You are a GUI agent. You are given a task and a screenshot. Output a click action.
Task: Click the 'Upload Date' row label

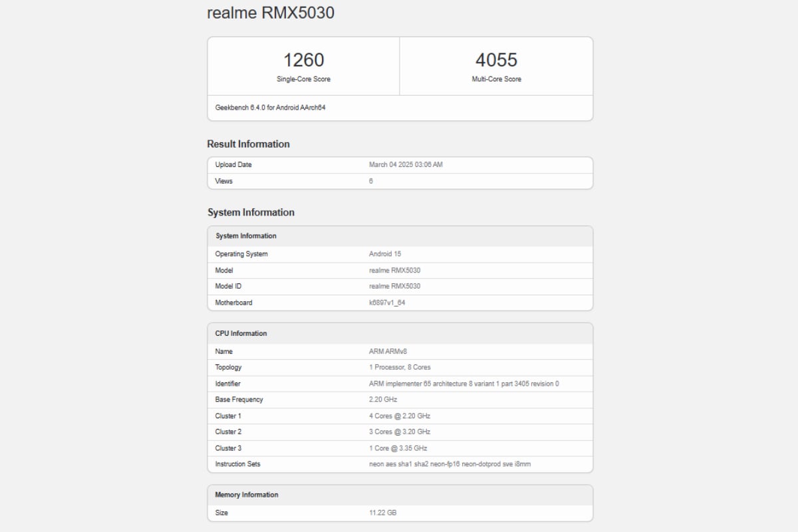pyautogui.click(x=233, y=165)
